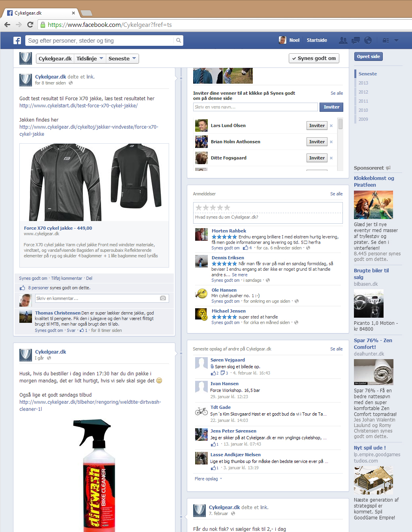Click the browser forward arrow

[19, 24]
